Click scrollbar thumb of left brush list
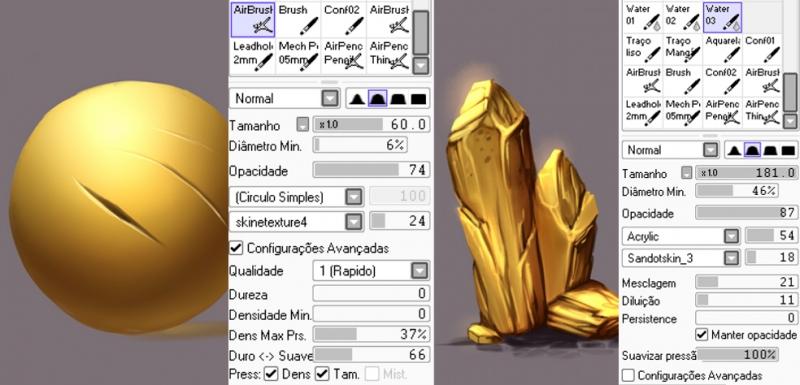The image size is (800, 385). click(x=420, y=33)
